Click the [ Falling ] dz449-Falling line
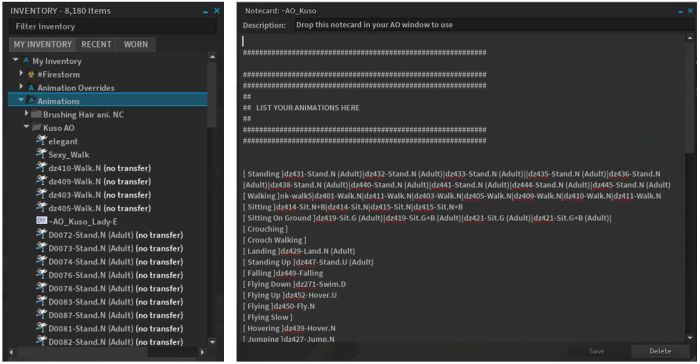Viewport: 700px width, 364px height. click(283, 273)
